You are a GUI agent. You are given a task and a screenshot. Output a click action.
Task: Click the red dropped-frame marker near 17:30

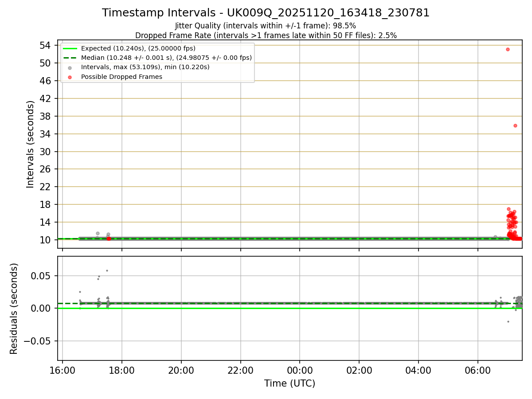109,239
